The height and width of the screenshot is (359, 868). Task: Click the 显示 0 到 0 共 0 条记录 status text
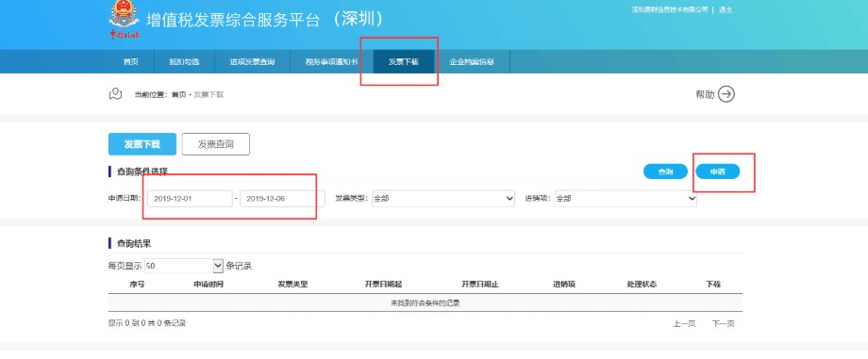pyautogui.click(x=147, y=323)
